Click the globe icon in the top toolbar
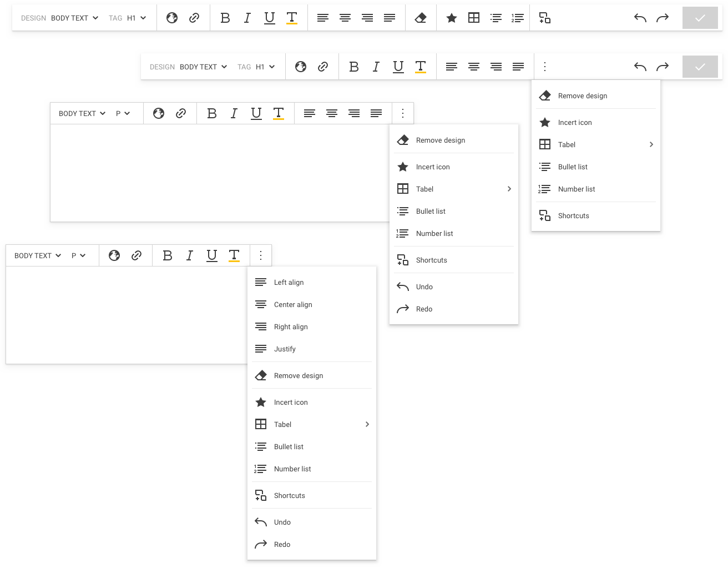The image size is (728, 573). 172,18
